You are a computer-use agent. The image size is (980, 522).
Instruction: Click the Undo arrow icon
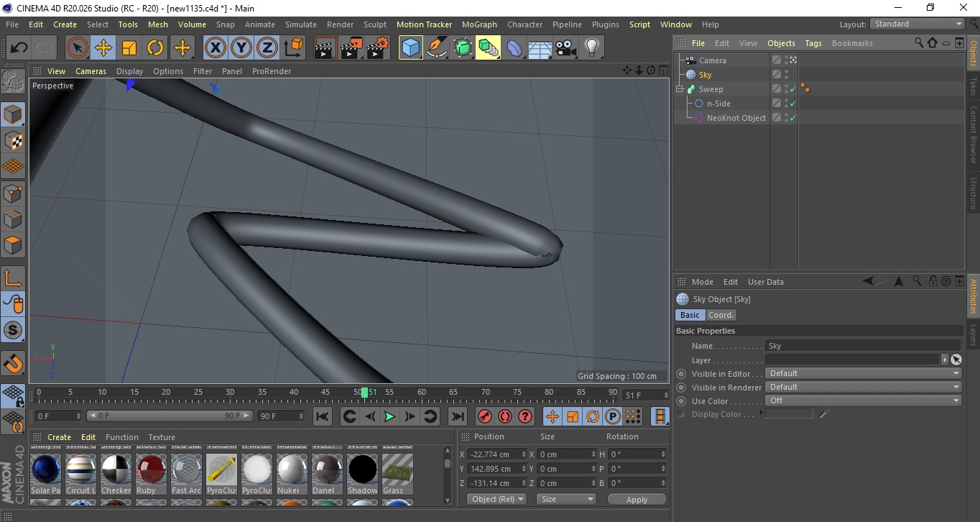click(19, 48)
